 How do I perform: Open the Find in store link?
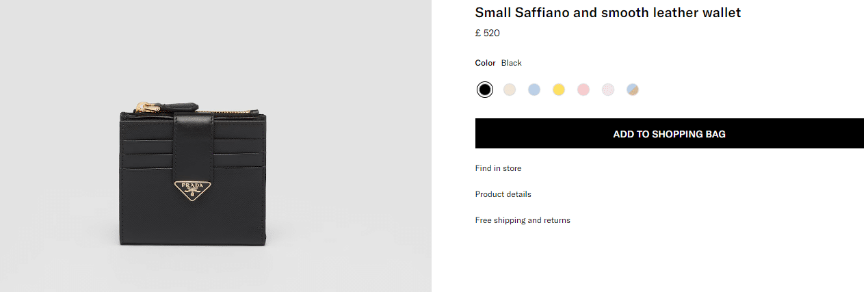tap(498, 168)
